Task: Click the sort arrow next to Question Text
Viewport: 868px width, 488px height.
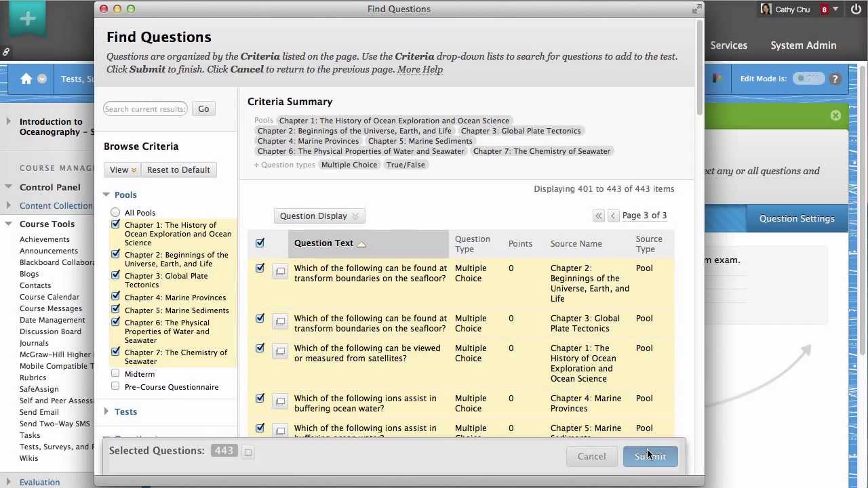Action: click(x=361, y=244)
